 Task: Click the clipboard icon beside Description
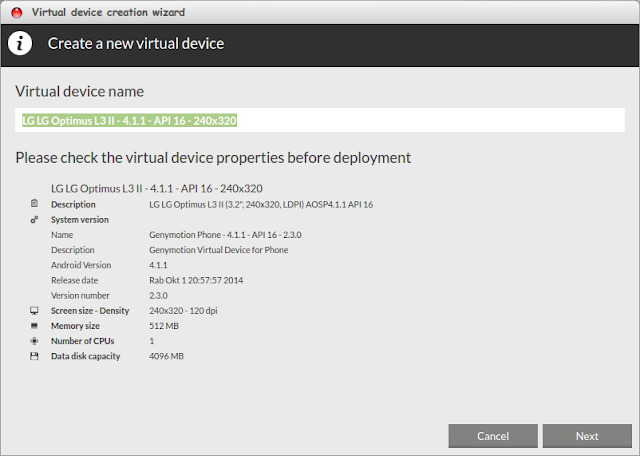pyautogui.click(x=34, y=203)
